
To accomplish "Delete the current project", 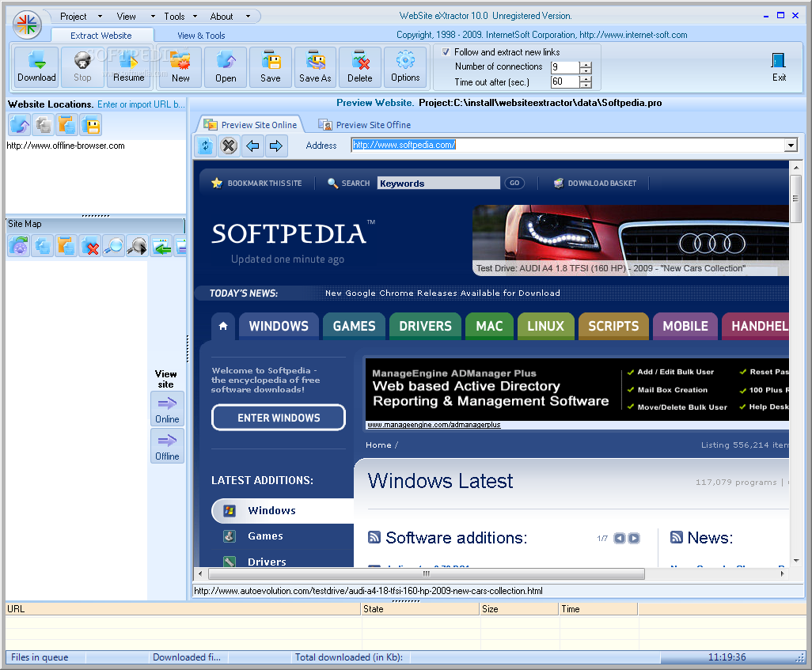I will (x=360, y=66).
